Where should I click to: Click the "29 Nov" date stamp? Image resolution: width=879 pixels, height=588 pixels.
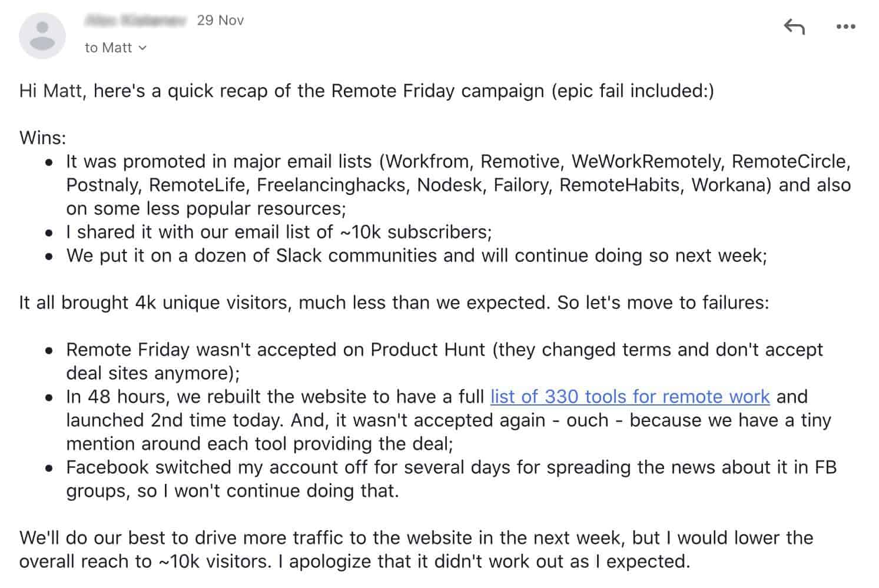(220, 21)
